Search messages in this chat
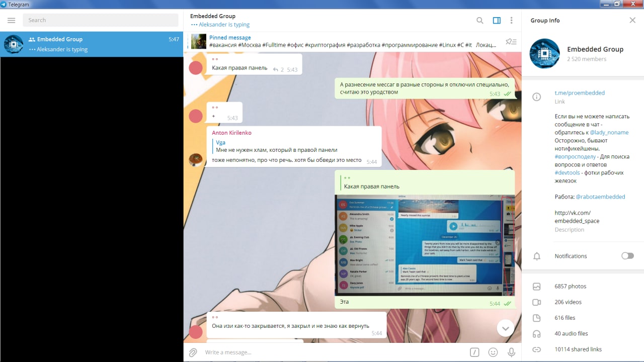The height and width of the screenshot is (362, 644). coord(480,21)
